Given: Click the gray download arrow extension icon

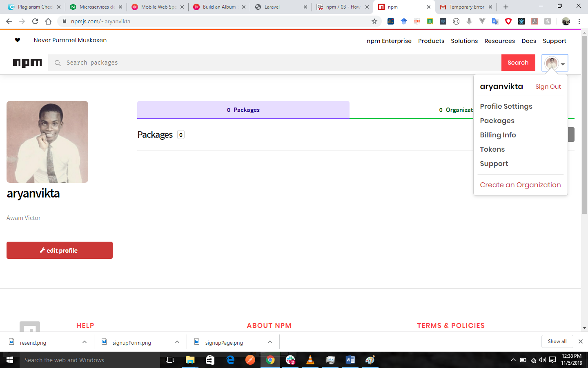Looking at the screenshot, I should click(469, 21).
